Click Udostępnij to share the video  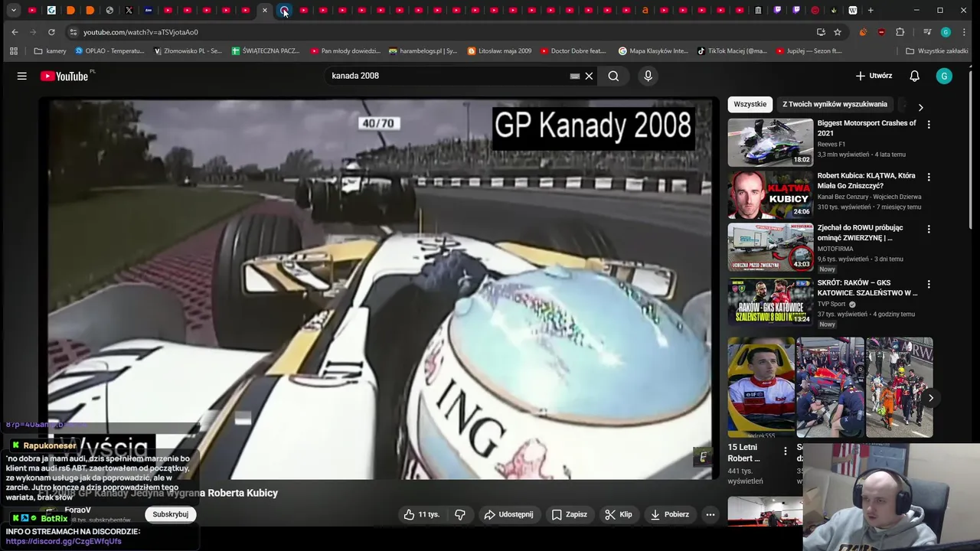tap(509, 514)
